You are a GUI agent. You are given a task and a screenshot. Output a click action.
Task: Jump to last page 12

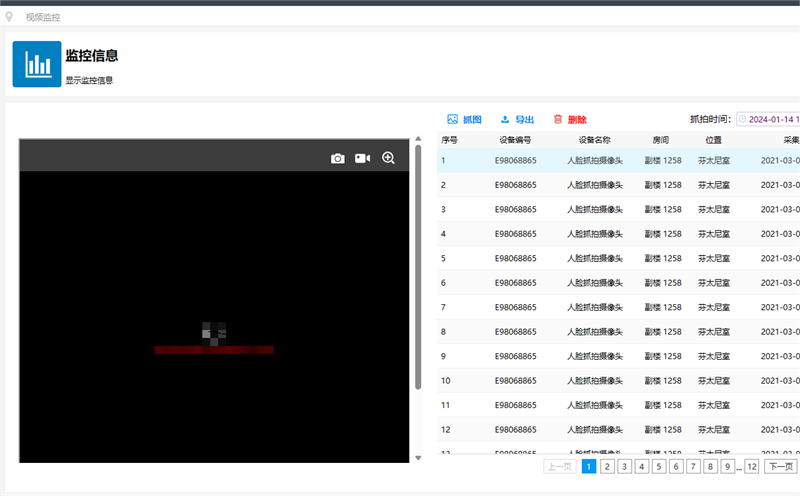[751, 466]
